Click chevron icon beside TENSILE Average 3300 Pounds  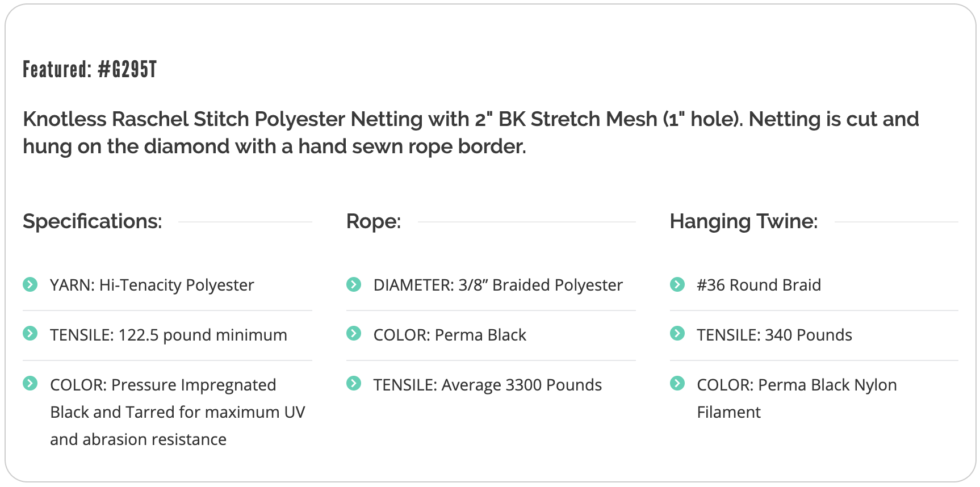point(354,383)
